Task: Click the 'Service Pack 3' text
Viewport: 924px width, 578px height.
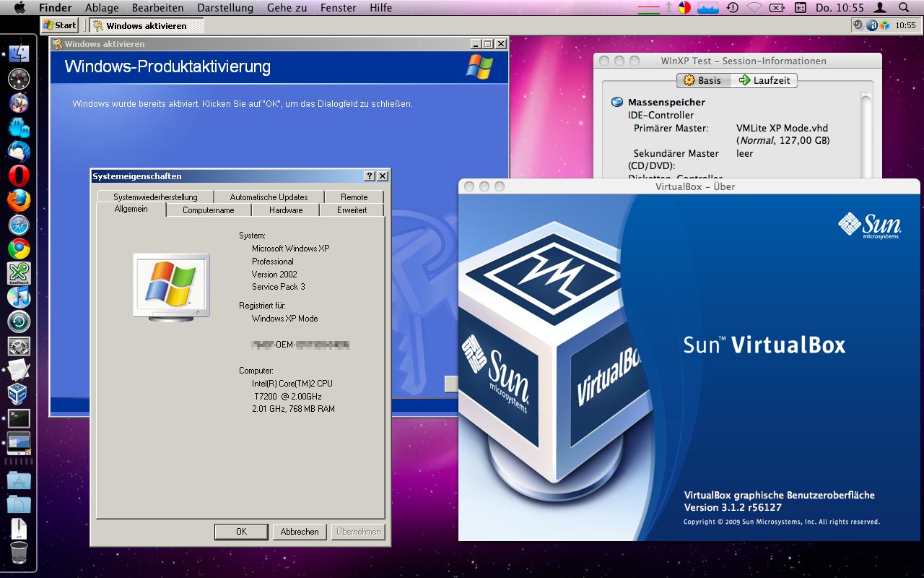Action: point(279,287)
